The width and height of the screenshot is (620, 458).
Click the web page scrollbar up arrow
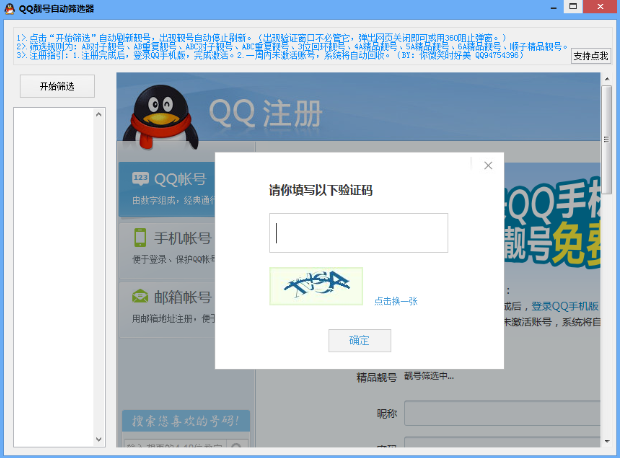coord(607,79)
